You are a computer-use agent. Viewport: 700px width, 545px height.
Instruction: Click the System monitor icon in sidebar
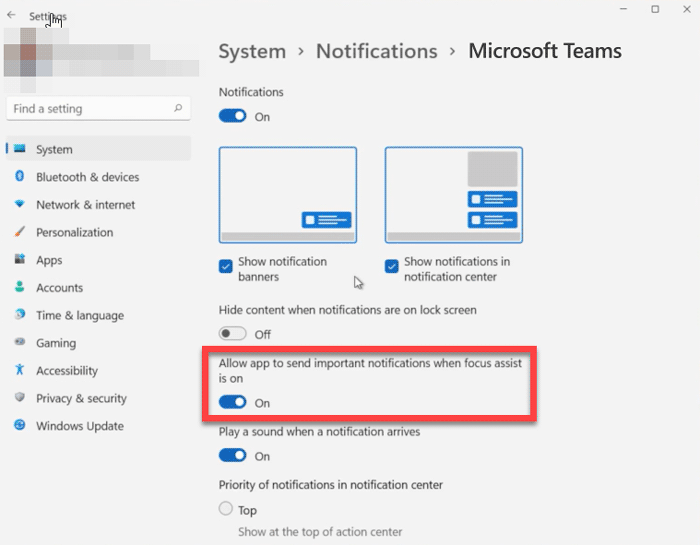pyautogui.click(x=20, y=149)
